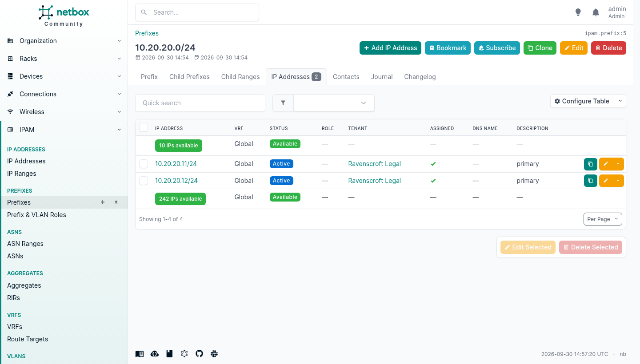Open the Journal tab
Image resolution: width=640 pixels, height=364 pixels.
382,77
